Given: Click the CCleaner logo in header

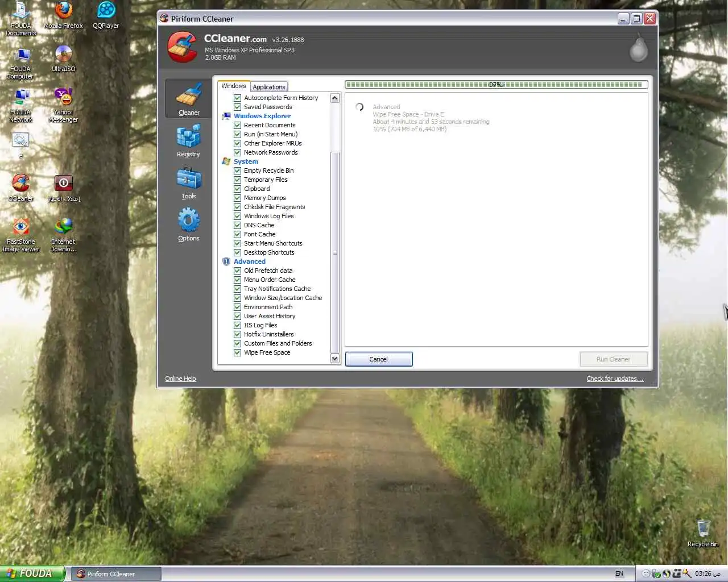Looking at the screenshot, I should 182,47.
